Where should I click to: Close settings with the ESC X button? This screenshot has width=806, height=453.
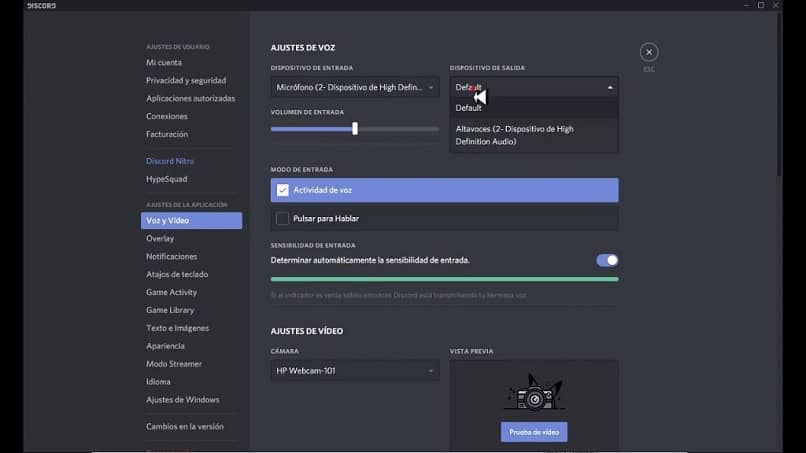coord(649,52)
